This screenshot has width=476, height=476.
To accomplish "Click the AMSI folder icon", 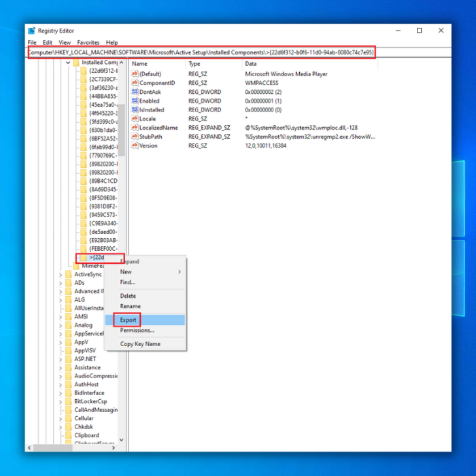I will tap(69, 317).
